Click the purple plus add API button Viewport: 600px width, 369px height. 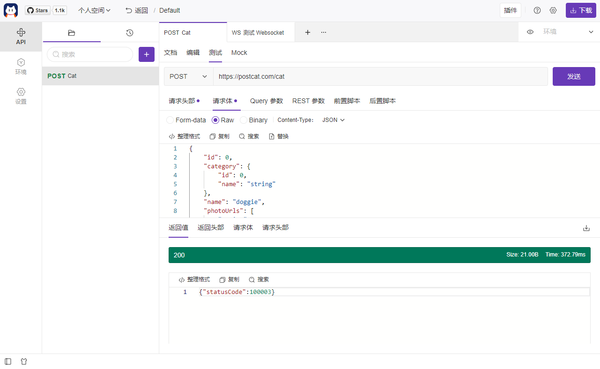[x=147, y=54]
